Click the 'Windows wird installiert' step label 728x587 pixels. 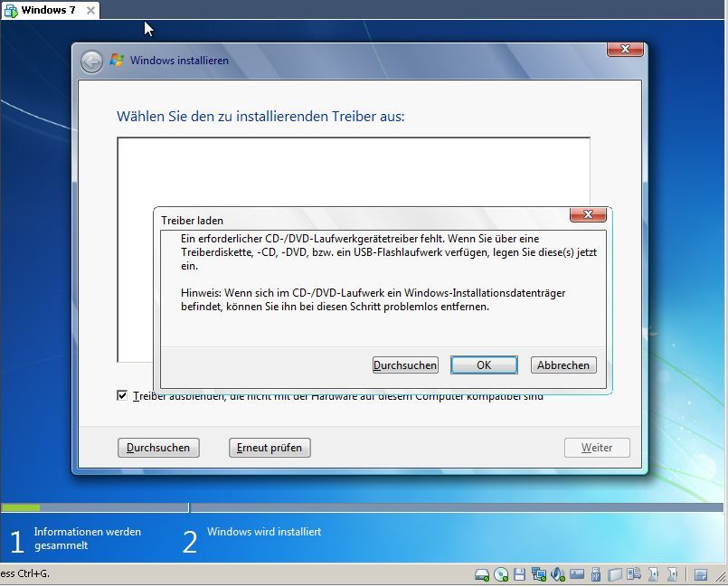click(264, 532)
